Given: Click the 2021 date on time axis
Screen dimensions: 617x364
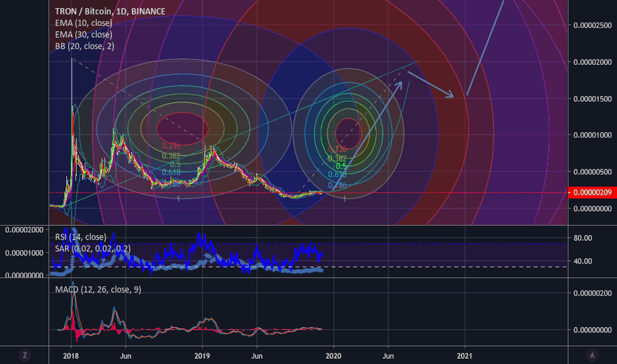Looking at the screenshot, I should (x=465, y=356).
